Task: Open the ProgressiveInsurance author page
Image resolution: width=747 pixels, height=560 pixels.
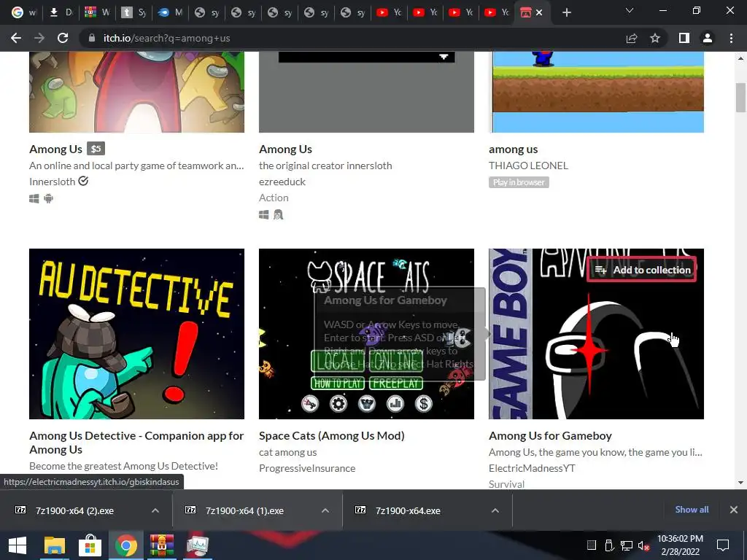Action: 307,468
